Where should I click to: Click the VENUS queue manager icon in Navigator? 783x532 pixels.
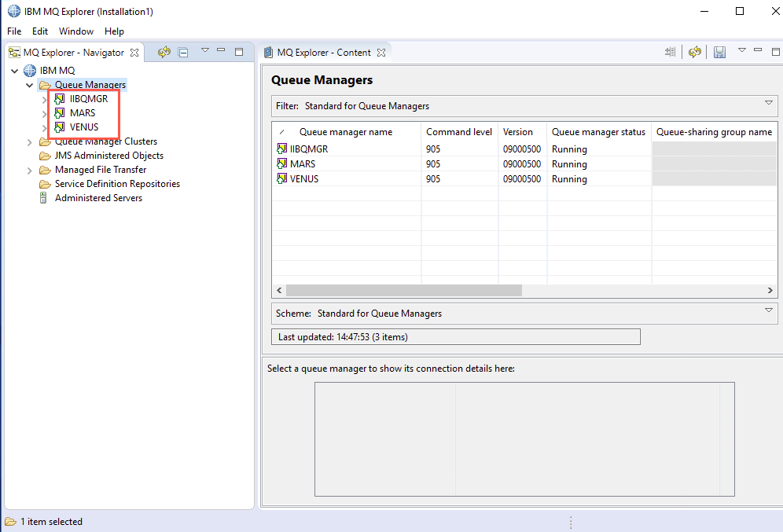pos(60,127)
